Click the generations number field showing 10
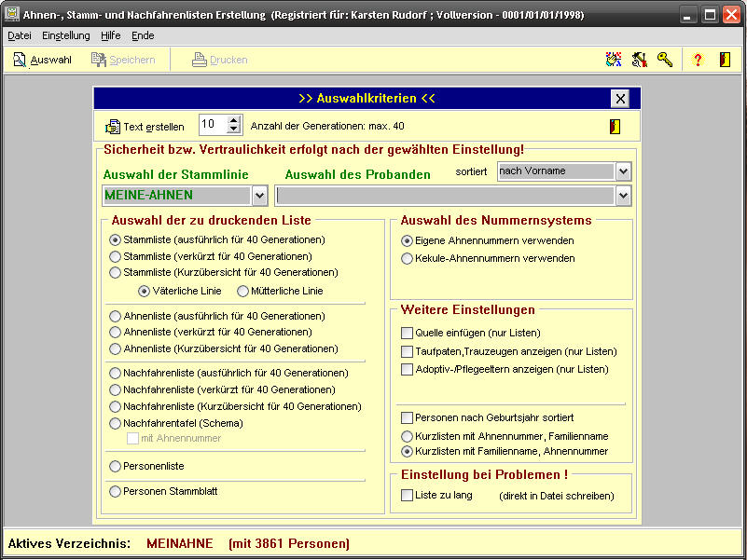Screen dimensions: 747x560 213,125
